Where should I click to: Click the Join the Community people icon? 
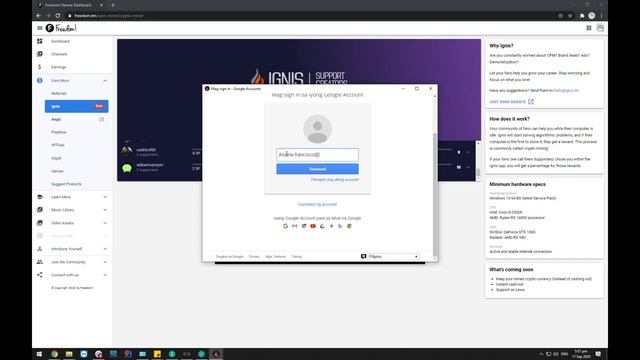[x=40, y=262]
